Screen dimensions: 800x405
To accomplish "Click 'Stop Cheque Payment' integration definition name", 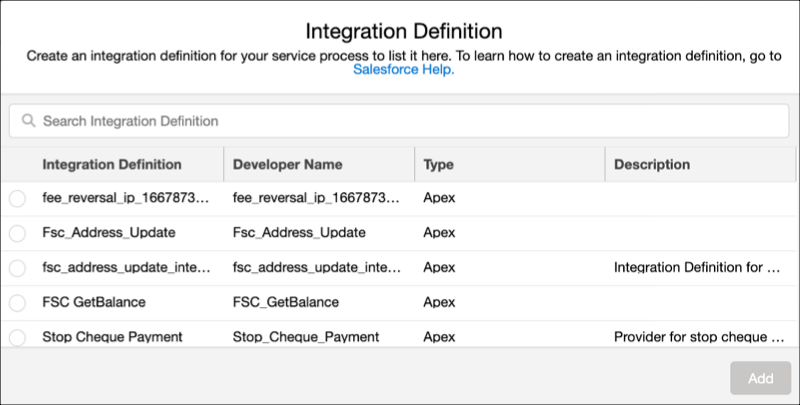I will (112, 337).
